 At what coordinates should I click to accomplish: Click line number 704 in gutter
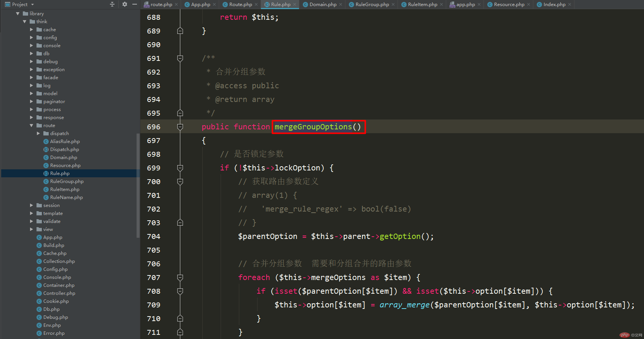pyautogui.click(x=154, y=236)
